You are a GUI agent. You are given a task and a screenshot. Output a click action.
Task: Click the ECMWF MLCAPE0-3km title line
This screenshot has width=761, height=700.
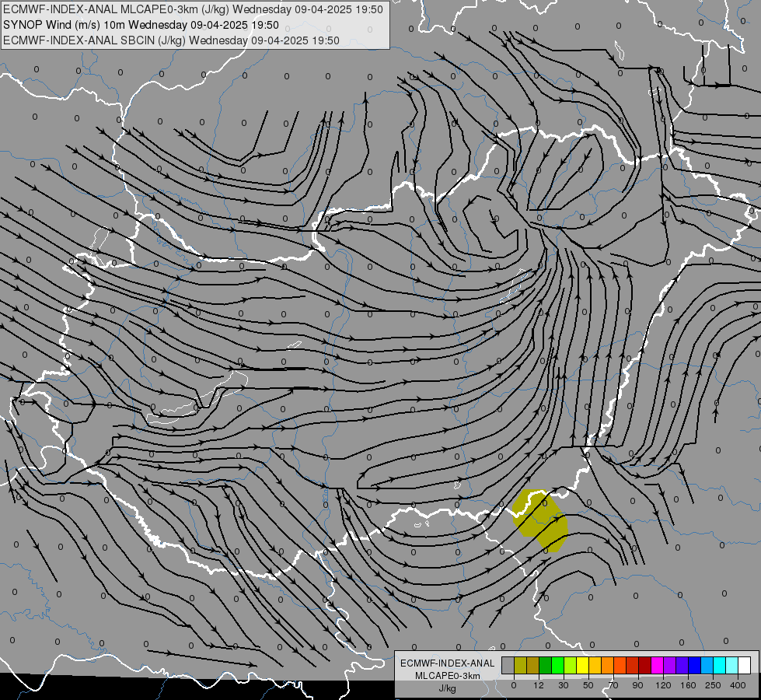193,9
